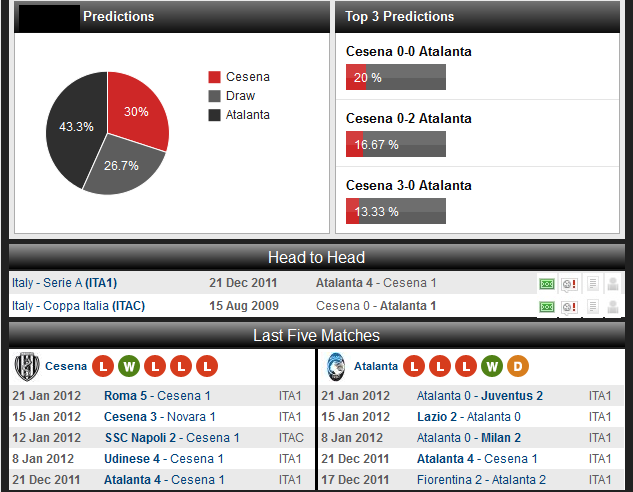Select the Head to Head section header
Image resolution: width=633 pixels, height=492 pixels.
[316, 257]
